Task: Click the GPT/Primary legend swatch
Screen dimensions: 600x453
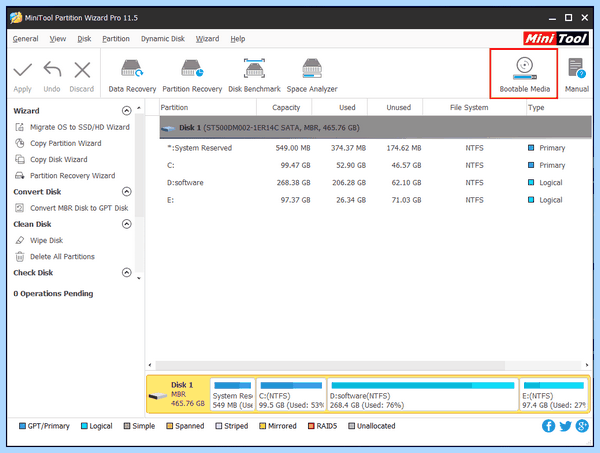Action: (22, 426)
